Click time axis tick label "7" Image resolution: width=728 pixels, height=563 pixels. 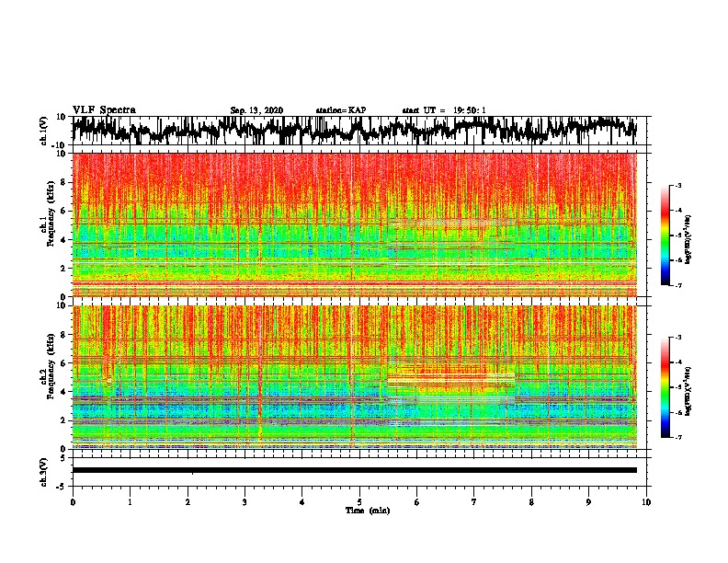tap(474, 502)
